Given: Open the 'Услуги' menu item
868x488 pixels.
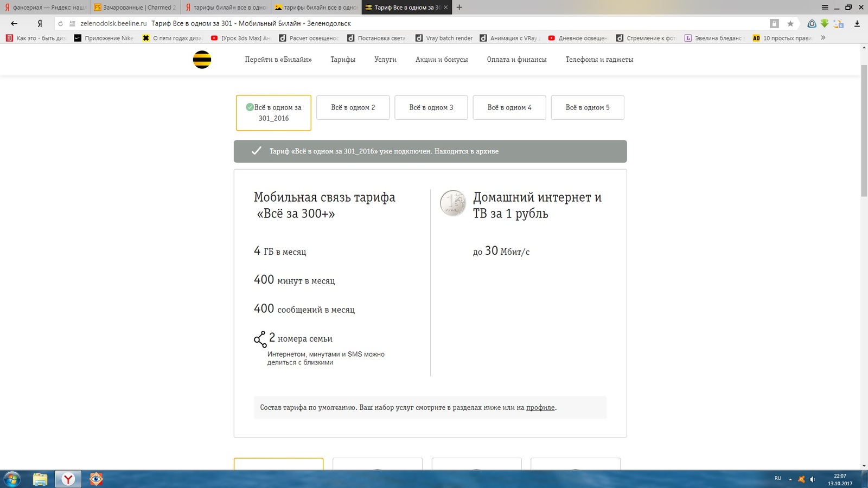Looking at the screenshot, I should (385, 60).
